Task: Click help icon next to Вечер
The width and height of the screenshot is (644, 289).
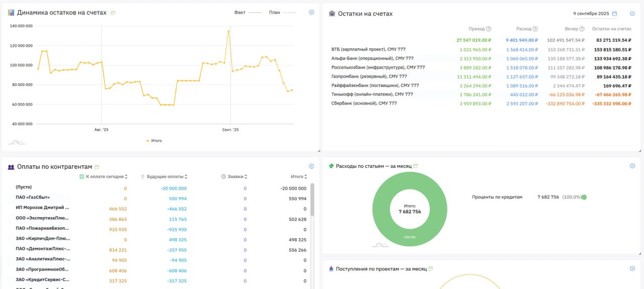Action: (582, 29)
